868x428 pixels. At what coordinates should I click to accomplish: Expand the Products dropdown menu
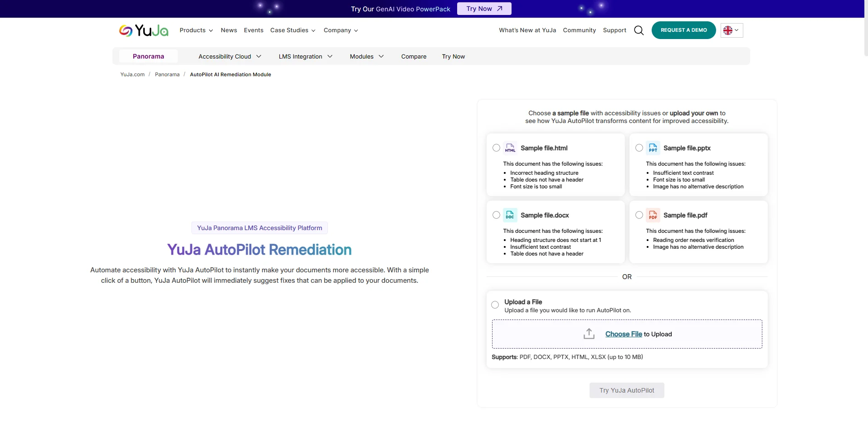coord(196,30)
